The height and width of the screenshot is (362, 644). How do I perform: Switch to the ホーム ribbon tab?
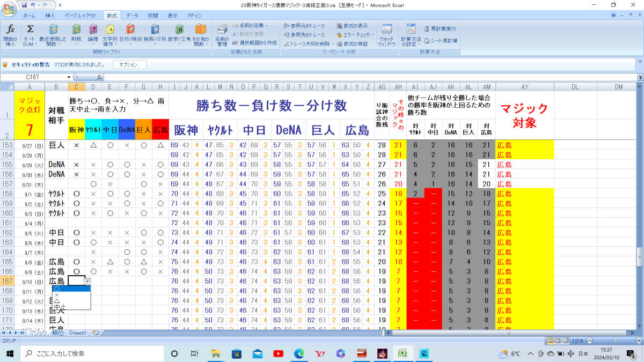[30, 16]
